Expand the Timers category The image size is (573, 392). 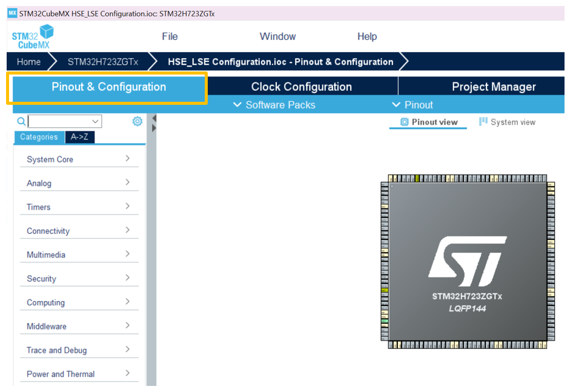coord(79,207)
